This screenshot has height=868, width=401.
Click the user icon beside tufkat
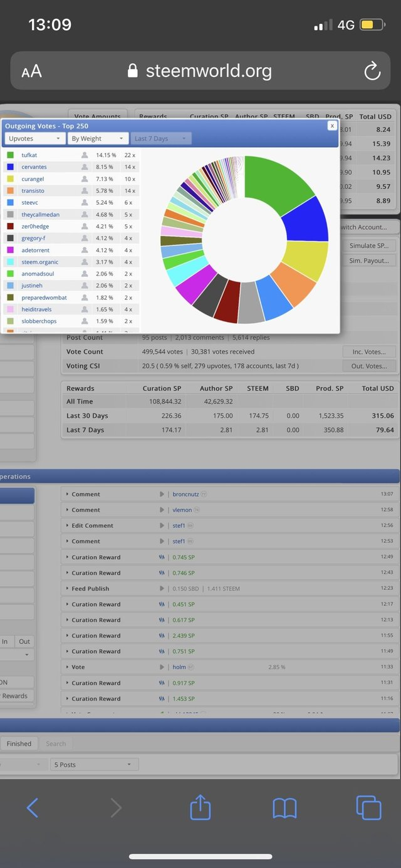85,155
